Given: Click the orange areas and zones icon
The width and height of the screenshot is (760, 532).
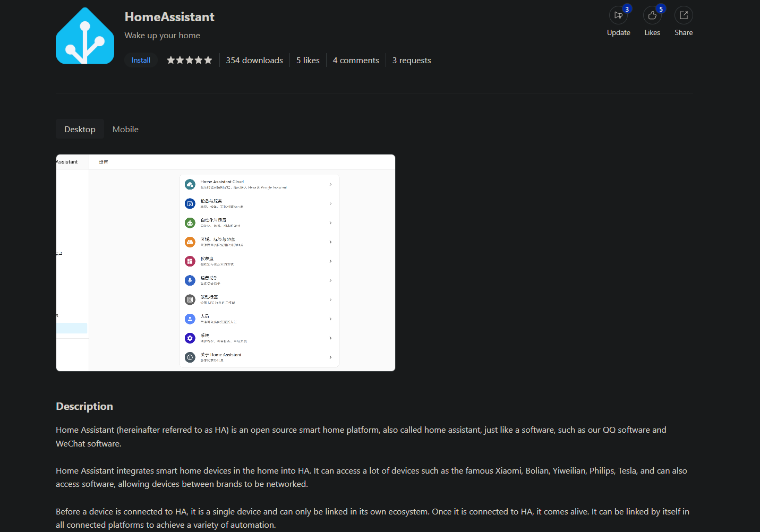Looking at the screenshot, I should pyautogui.click(x=190, y=242).
